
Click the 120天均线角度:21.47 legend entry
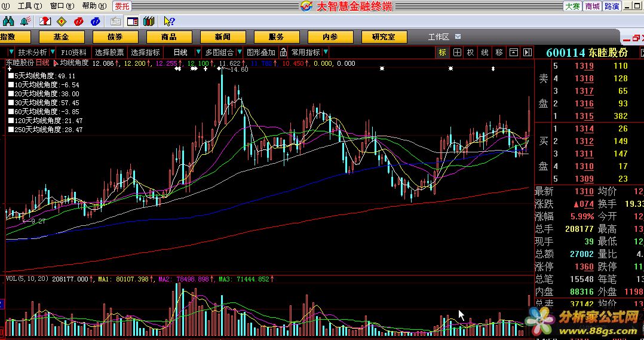click(x=45, y=121)
